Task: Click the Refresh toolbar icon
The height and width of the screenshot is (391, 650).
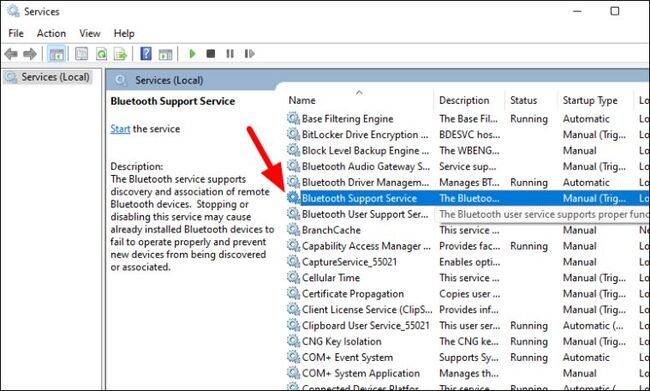Action: [x=101, y=54]
